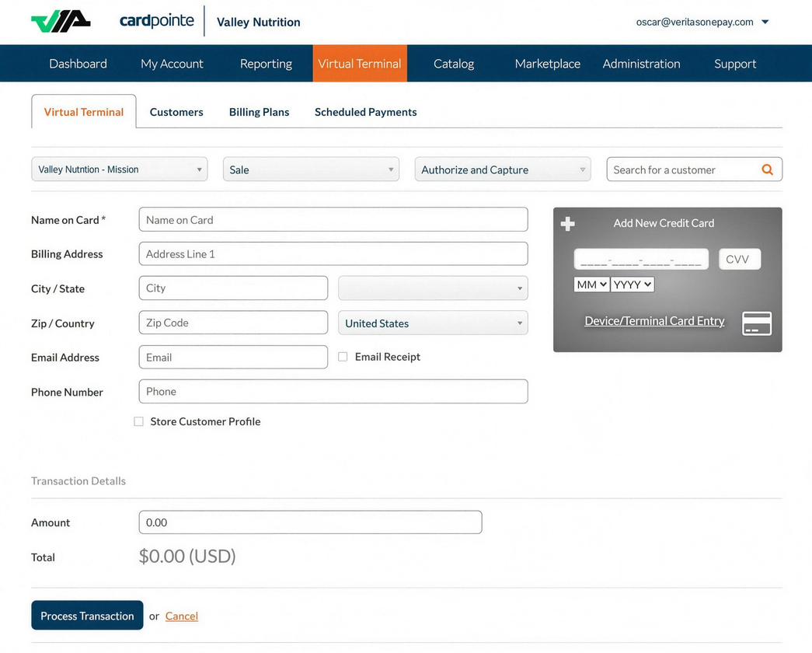812x653 pixels.
Task: Click the VIA logo icon
Action: 61,22
